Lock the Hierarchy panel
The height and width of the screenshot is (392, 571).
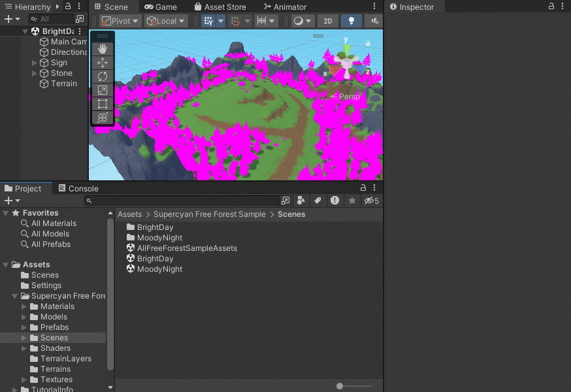click(x=68, y=6)
